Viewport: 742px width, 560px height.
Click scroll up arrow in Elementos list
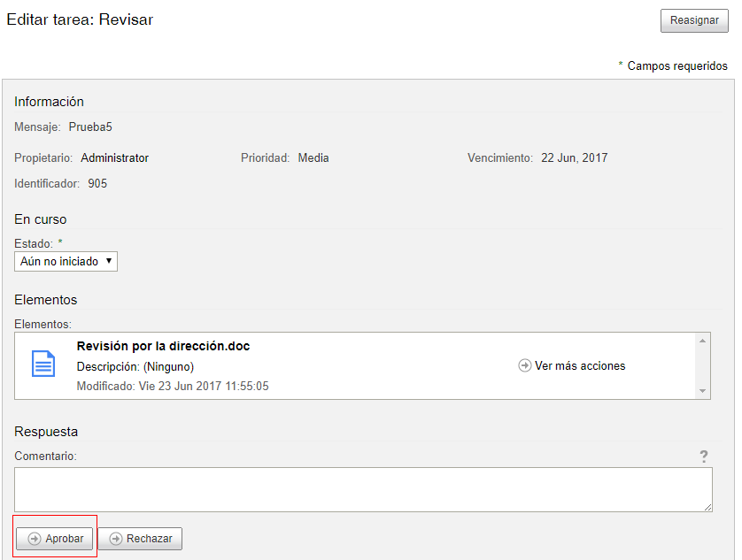pyautogui.click(x=702, y=341)
